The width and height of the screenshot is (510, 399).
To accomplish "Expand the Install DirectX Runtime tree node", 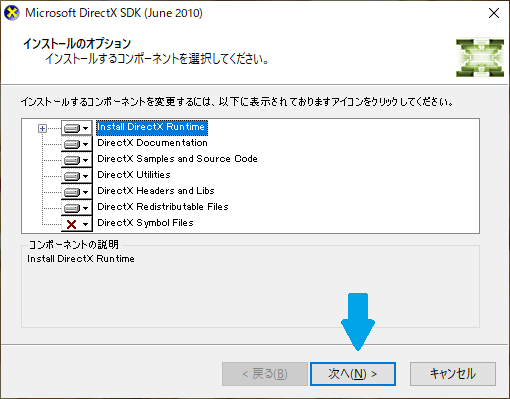I will coord(42,128).
